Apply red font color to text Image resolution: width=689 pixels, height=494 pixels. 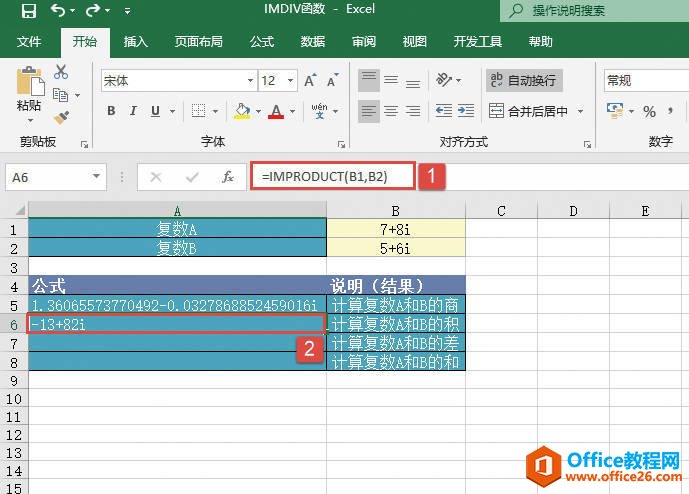coord(276,111)
